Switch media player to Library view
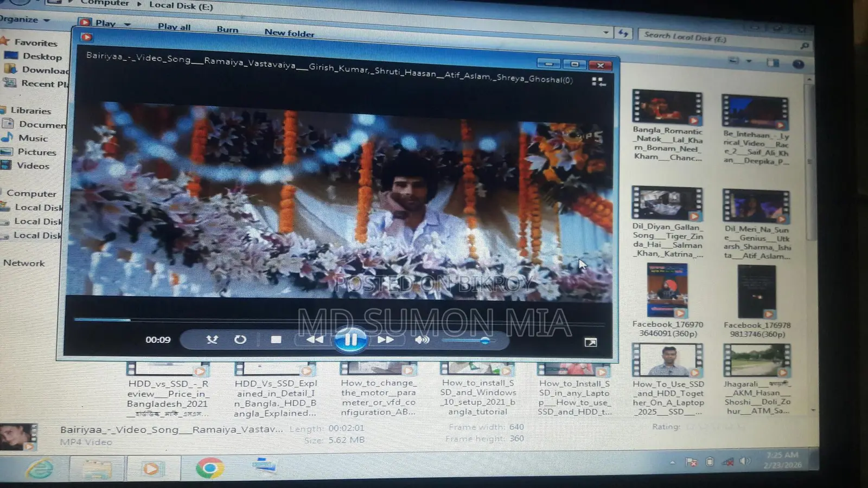The height and width of the screenshot is (488, 868). (597, 81)
